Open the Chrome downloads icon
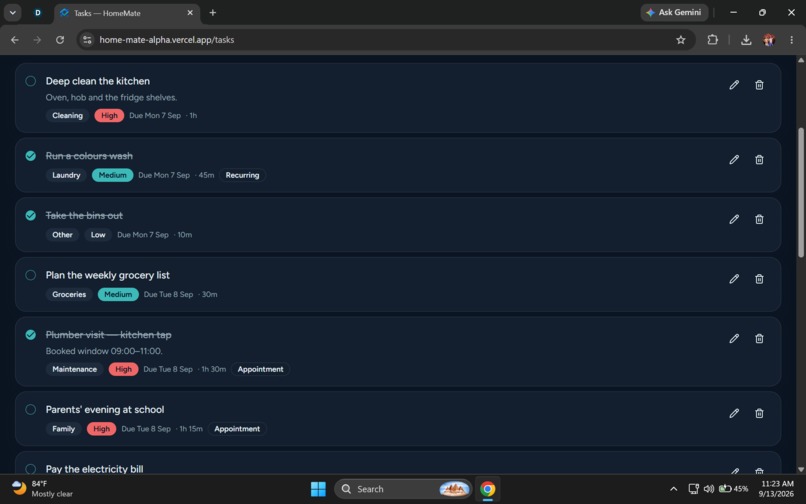 click(x=746, y=40)
